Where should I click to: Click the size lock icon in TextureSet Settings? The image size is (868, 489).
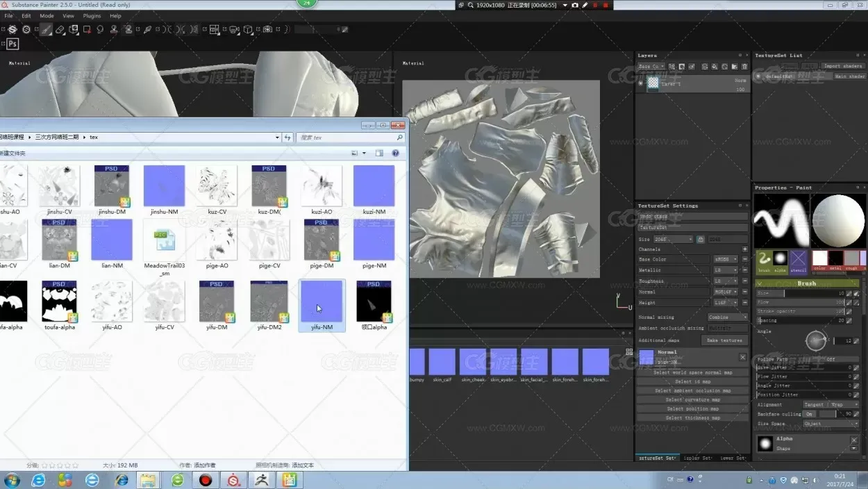click(701, 239)
